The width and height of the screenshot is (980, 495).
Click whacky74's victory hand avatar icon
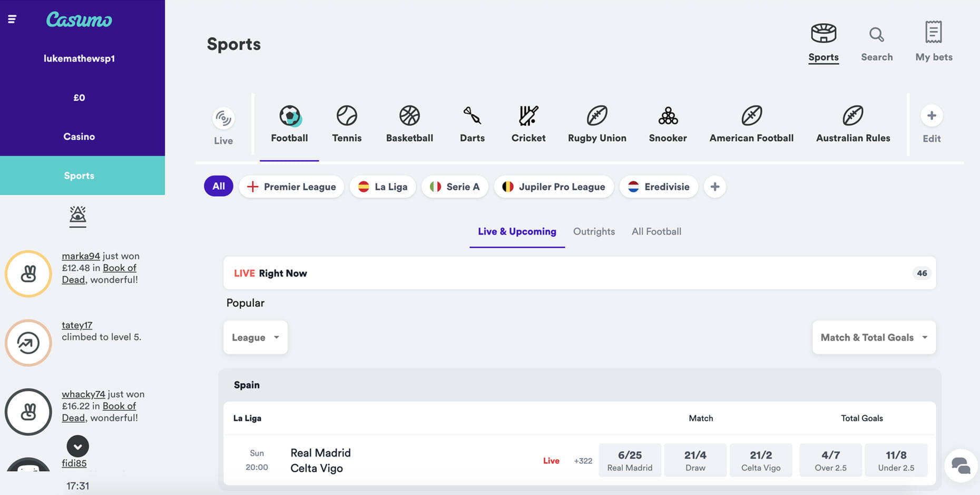point(28,412)
